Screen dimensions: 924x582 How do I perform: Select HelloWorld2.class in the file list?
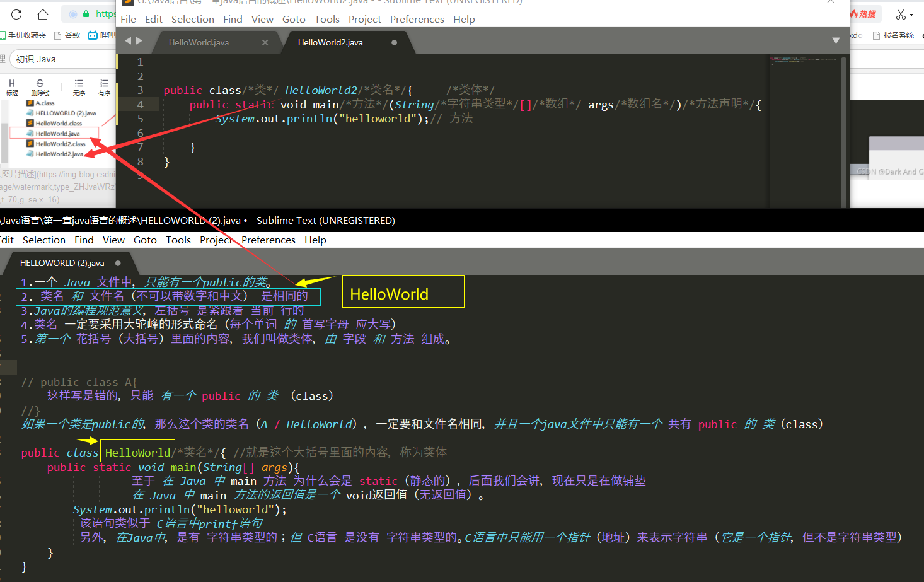(x=56, y=144)
